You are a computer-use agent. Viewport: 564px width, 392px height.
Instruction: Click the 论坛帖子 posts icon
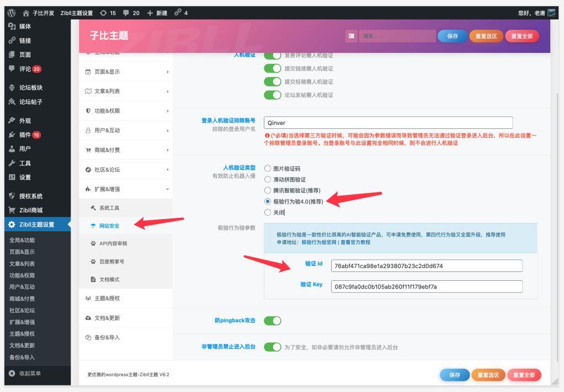(12, 102)
